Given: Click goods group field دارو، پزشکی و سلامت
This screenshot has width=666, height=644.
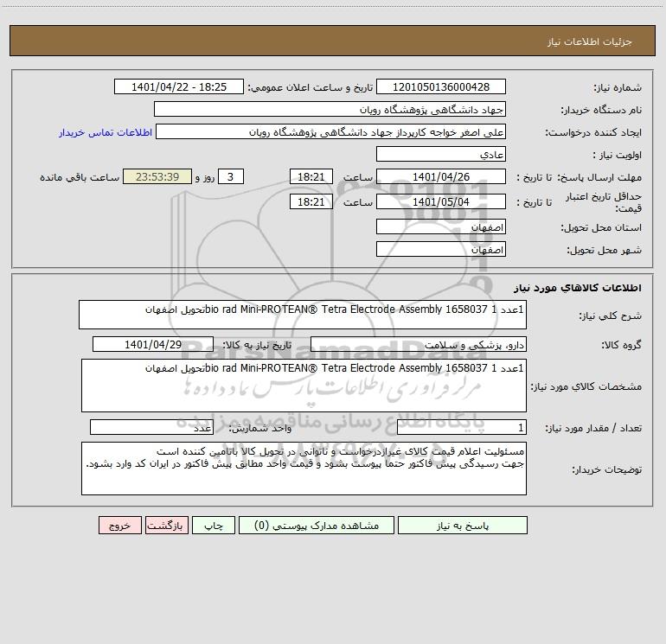Looking at the screenshot, I should click(419, 344).
